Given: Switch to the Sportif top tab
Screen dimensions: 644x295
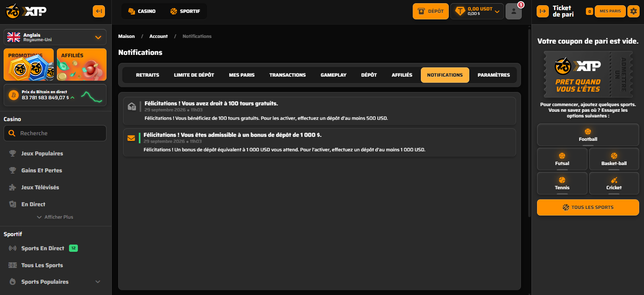Looking at the screenshot, I should pyautogui.click(x=185, y=11).
